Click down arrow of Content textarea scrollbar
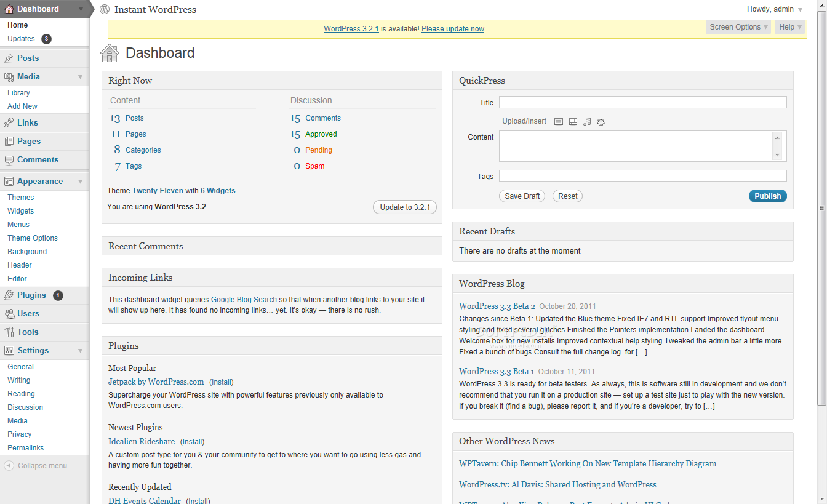827x504 pixels. point(777,155)
